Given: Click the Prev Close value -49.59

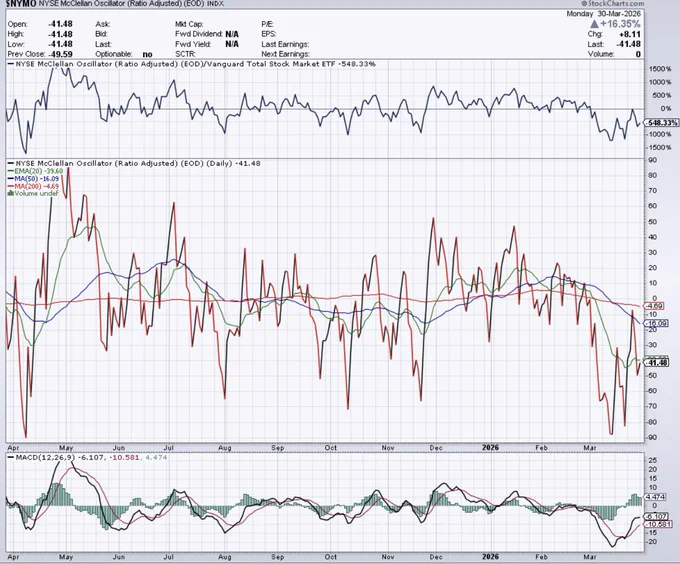Looking at the screenshot, I should [x=60, y=54].
